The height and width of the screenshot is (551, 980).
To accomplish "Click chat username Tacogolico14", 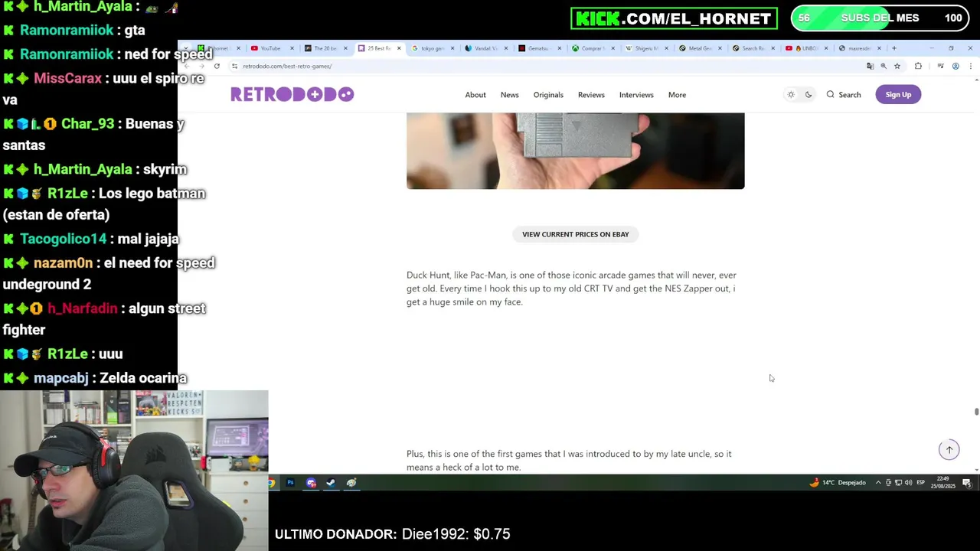I will coord(64,239).
